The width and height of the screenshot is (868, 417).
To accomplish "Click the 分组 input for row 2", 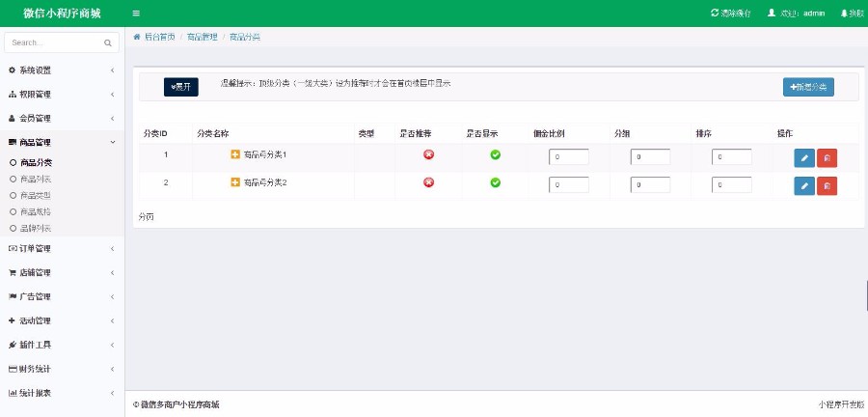I will pyautogui.click(x=650, y=184).
